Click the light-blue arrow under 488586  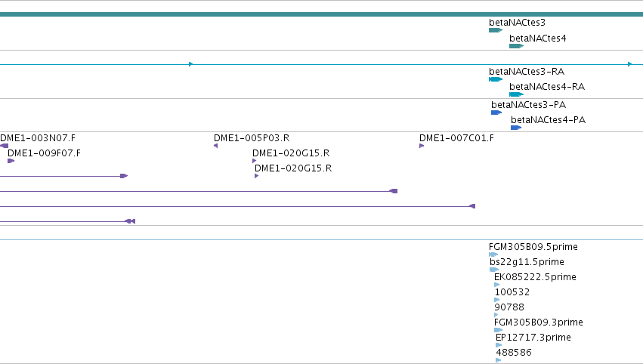(x=498, y=360)
